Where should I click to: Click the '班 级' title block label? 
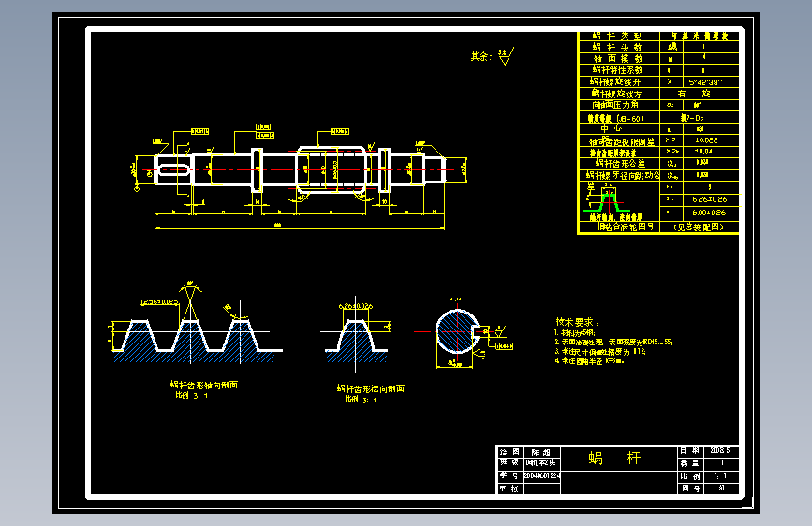tap(509, 462)
